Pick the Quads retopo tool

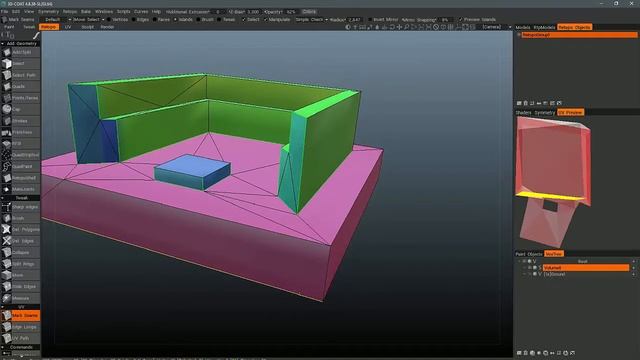click(20, 87)
